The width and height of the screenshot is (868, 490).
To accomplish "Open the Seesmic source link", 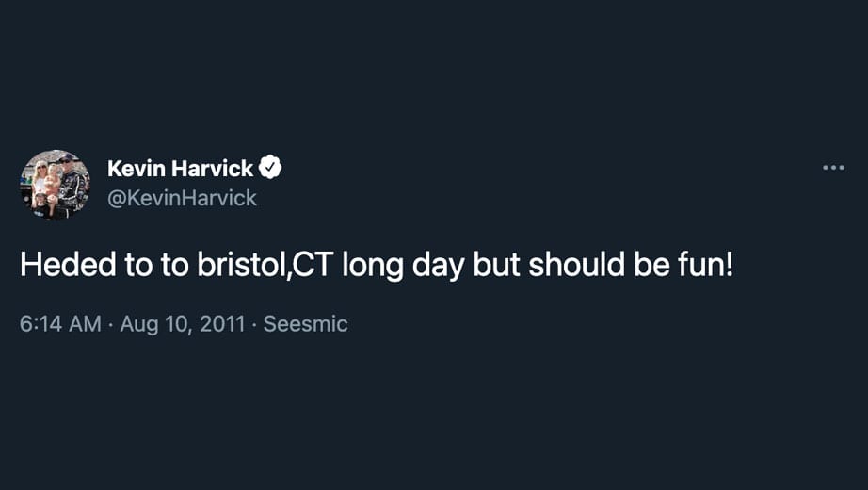I will (x=306, y=324).
